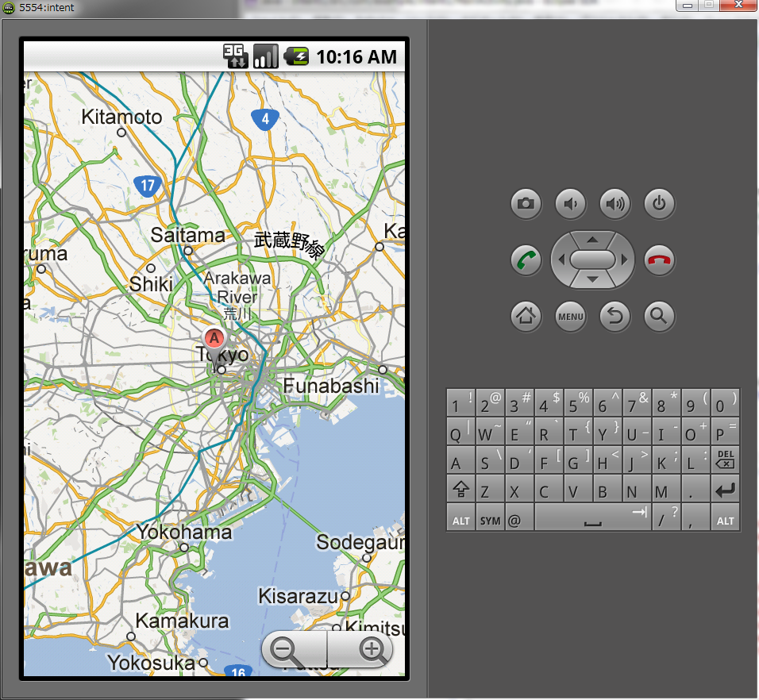Tap the Shiki label on map
759x700 pixels.
click(x=151, y=284)
